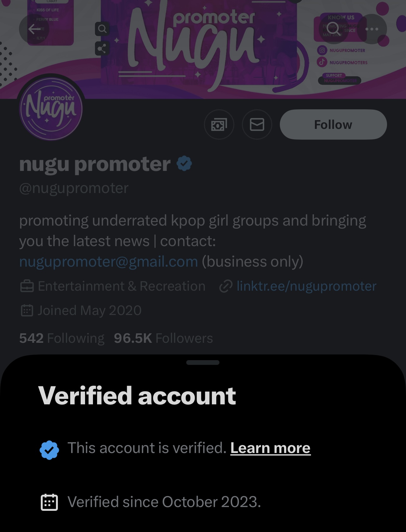The width and height of the screenshot is (406, 532).
Task: Tap the nugupromoter@gmail.com email link
Action: [x=108, y=262]
